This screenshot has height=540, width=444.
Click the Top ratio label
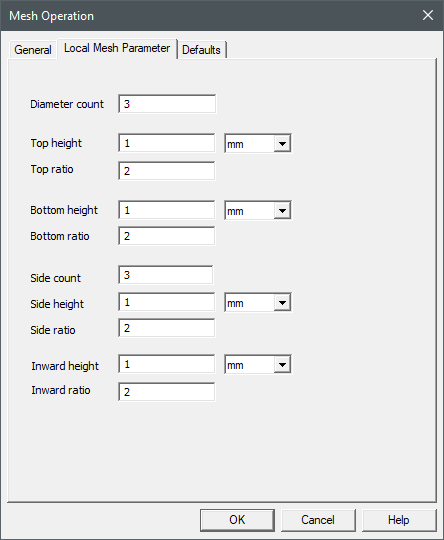[52, 169]
